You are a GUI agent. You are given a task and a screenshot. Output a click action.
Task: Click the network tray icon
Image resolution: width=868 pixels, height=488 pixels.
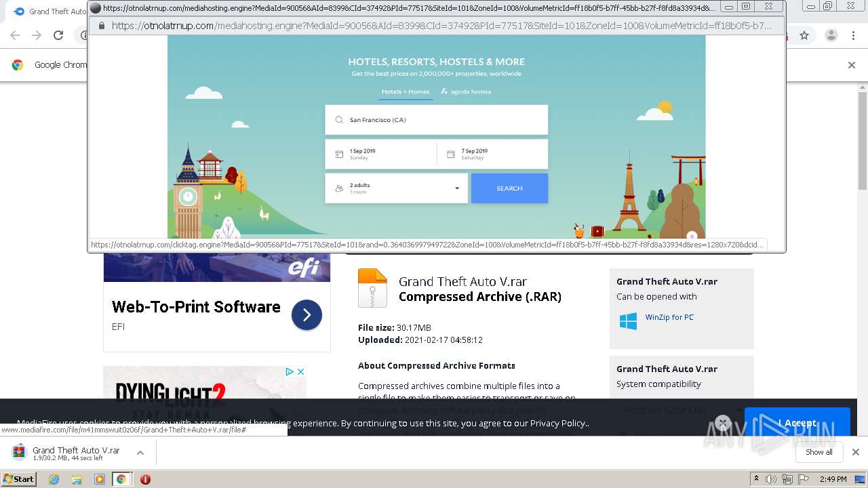787,479
